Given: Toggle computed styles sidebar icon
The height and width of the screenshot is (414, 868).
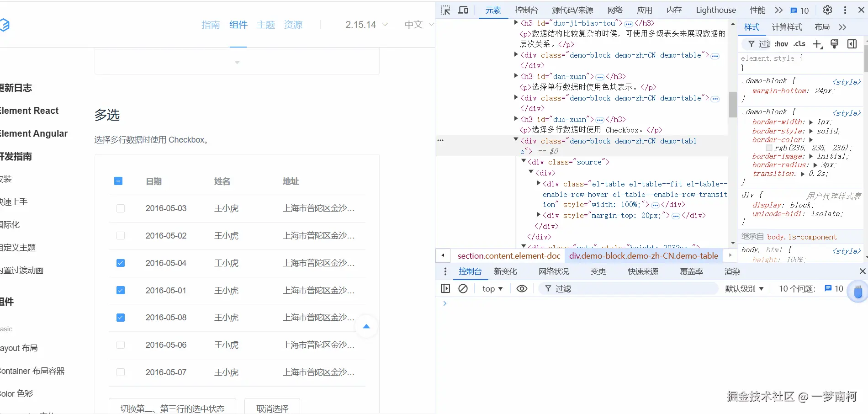Looking at the screenshot, I should [852, 44].
